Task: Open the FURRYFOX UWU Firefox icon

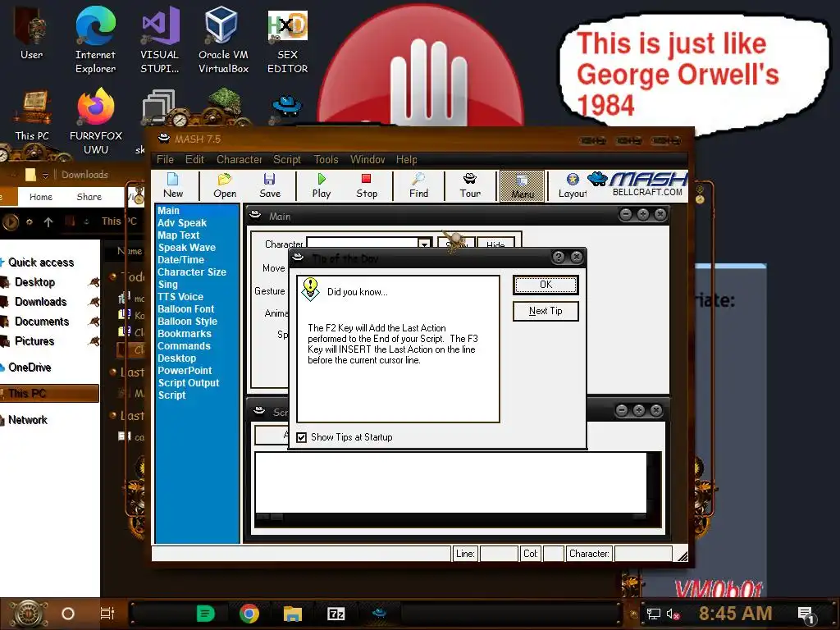Action: [95, 121]
